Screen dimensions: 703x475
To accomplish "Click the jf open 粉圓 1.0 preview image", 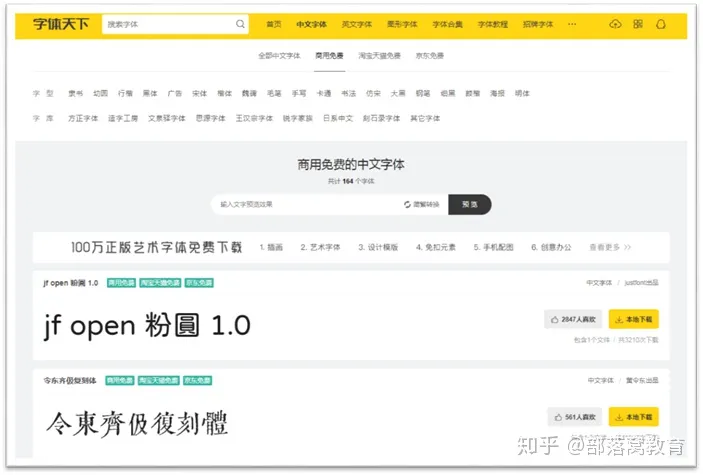I will (147, 326).
